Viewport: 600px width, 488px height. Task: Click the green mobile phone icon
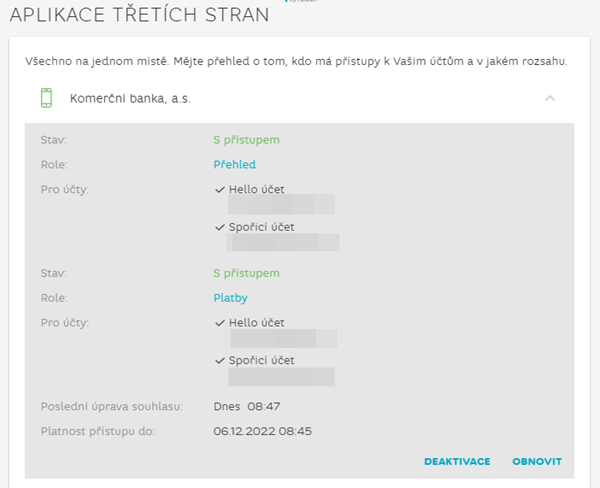pyautogui.click(x=46, y=98)
